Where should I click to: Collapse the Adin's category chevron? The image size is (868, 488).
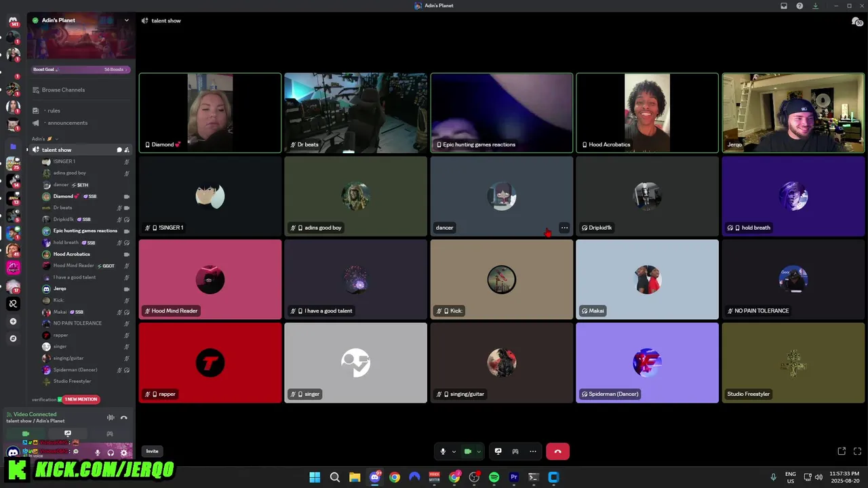pyautogui.click(x=56, y=139)
